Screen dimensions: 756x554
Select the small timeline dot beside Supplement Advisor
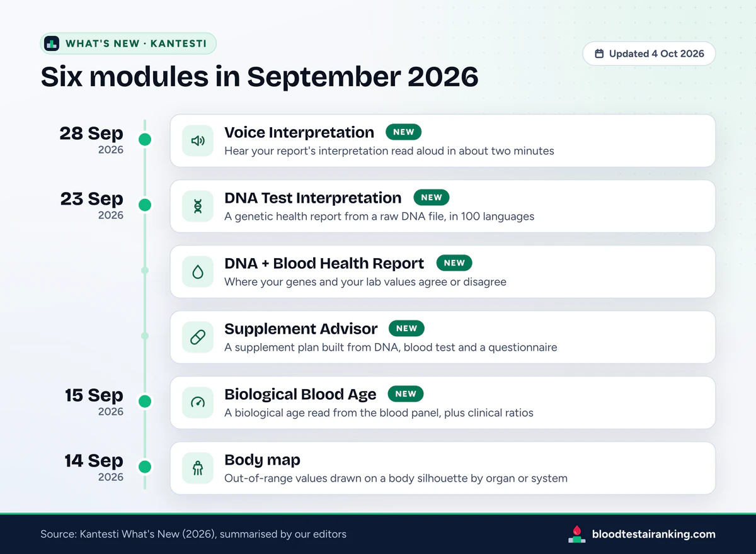145,336
